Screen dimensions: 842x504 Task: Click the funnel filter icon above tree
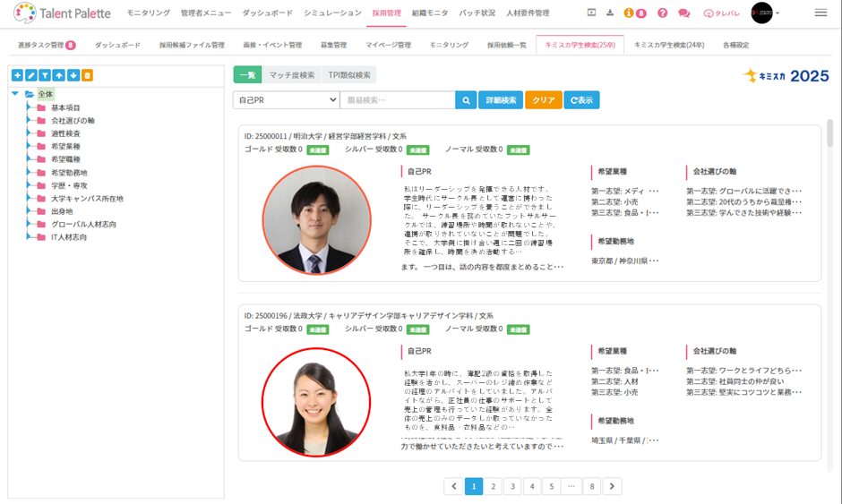(x=45, y=76)
